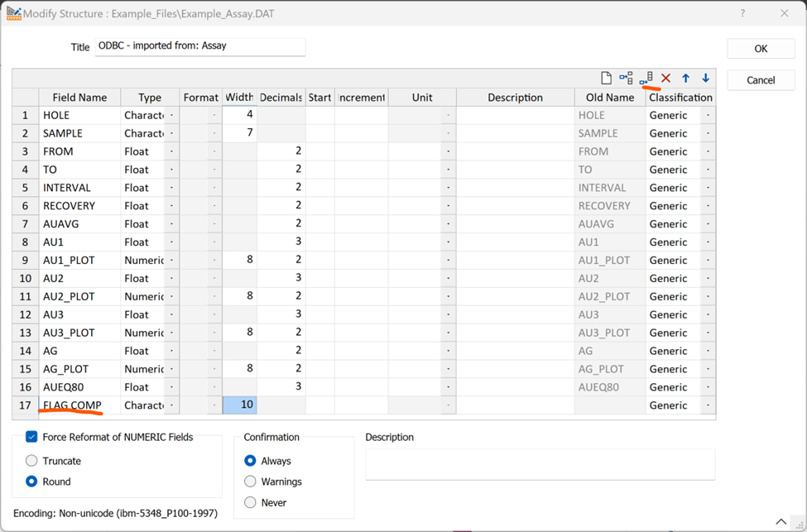Viewport: 807px width, 532px height.
Task: Click the New blank structure icon
Action: tap(606, 78)
